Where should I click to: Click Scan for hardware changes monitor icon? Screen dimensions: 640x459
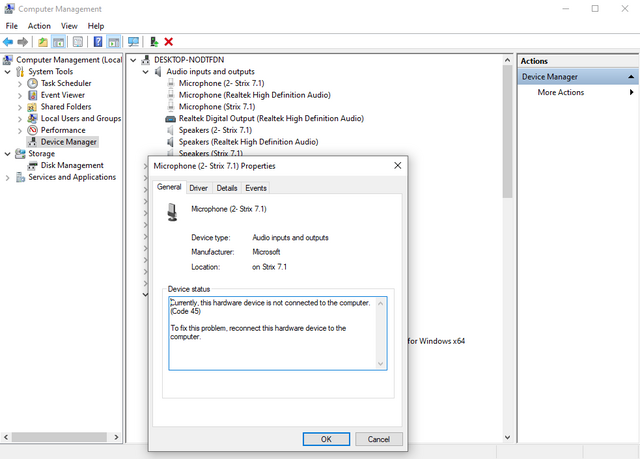133,42
